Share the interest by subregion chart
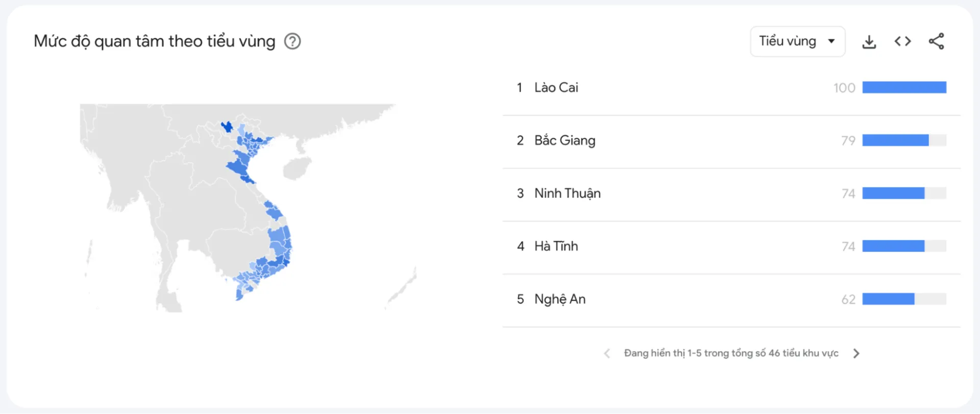 coord(937,41)
